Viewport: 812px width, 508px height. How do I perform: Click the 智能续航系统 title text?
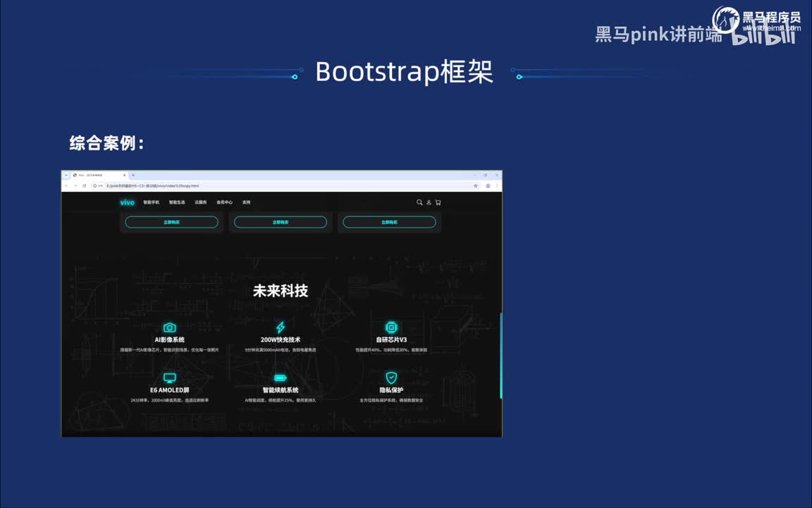[280, 390]
